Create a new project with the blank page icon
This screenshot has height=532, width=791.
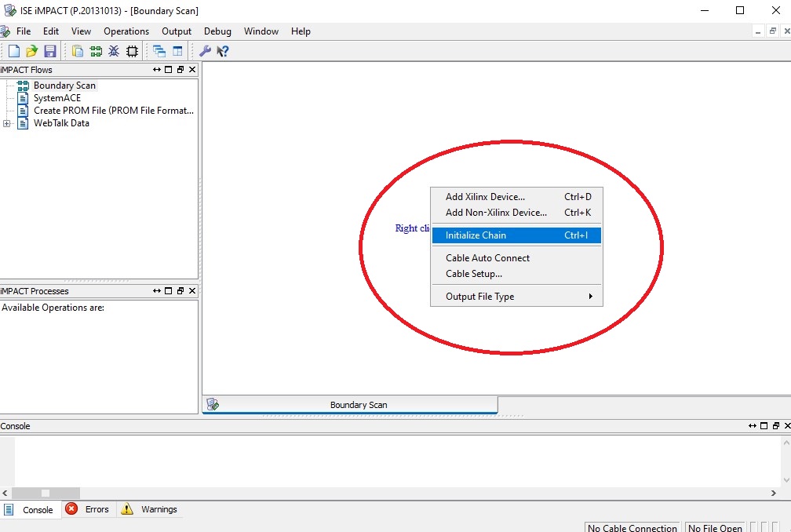point(14,51)
